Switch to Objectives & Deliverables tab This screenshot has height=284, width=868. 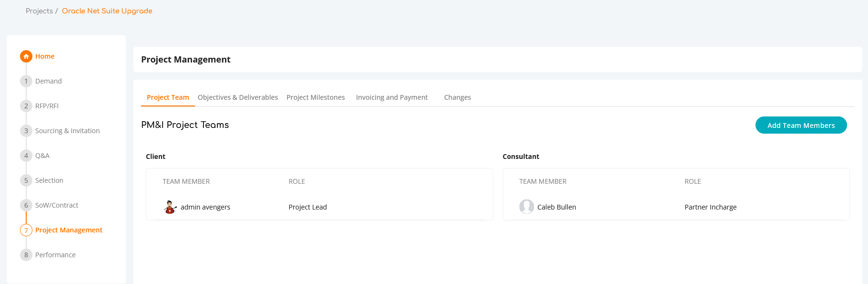238,97
